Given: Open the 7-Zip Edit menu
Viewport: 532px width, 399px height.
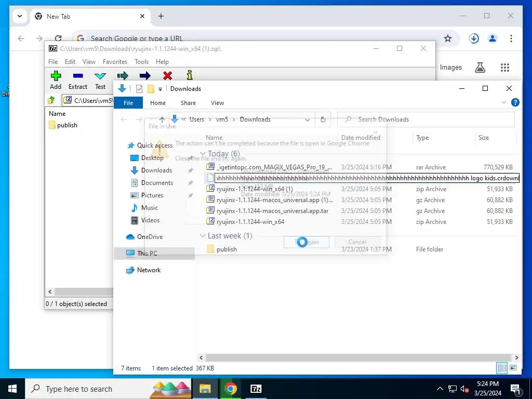Looking at the screenshot, I should tap(70, 62).
